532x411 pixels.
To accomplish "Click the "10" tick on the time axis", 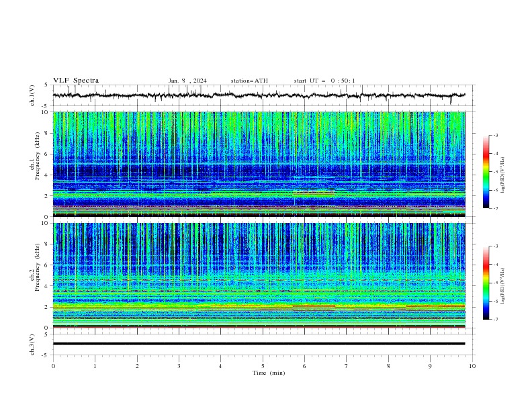I will coord(472,366).
